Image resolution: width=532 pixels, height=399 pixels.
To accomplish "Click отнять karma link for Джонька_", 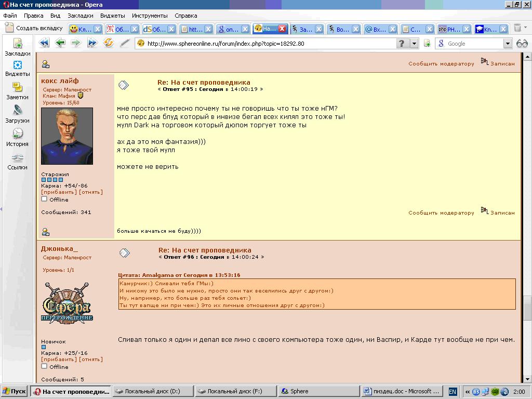I will tap(91, 360).
